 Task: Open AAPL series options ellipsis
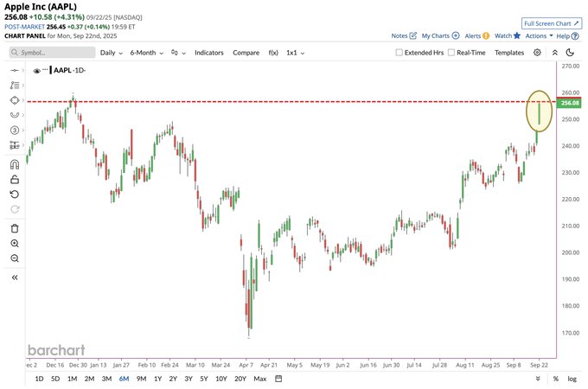[x=45, y=70]
